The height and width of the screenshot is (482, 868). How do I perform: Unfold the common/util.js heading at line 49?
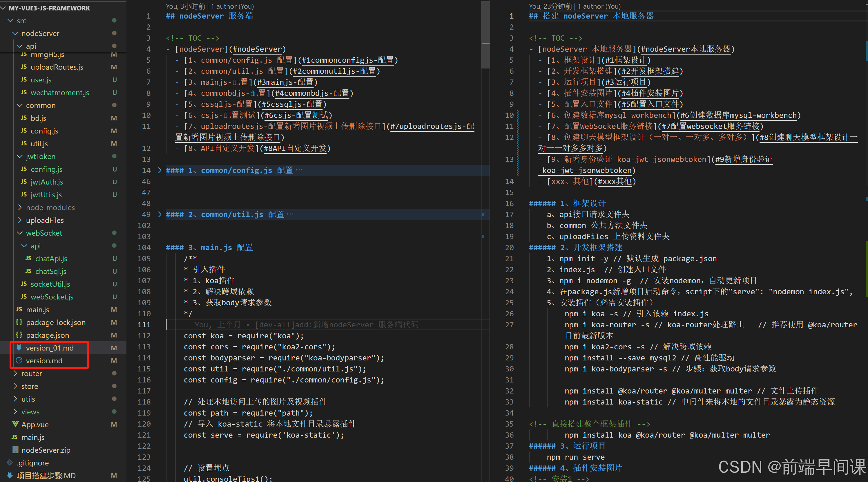160,214
